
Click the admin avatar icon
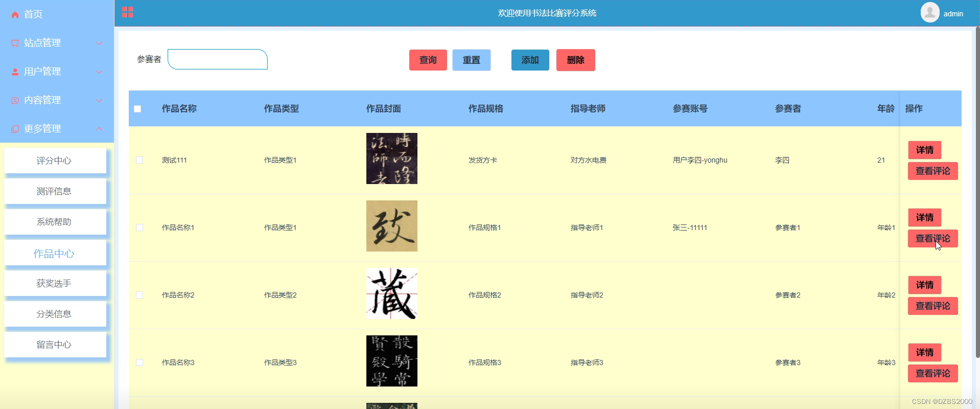[930, 12]
